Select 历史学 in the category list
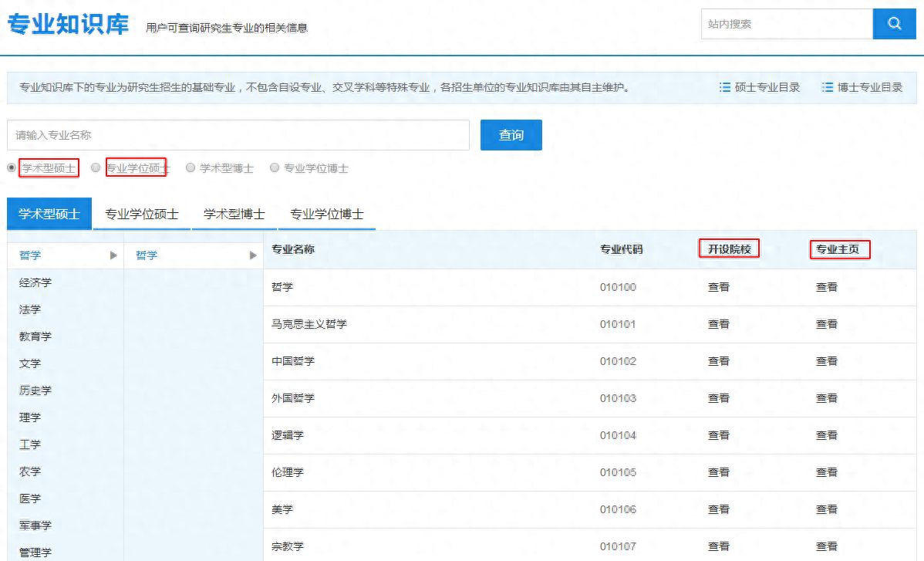Image resolution: width=924 pixels, height=561 pixels. [x=35, y=390]
